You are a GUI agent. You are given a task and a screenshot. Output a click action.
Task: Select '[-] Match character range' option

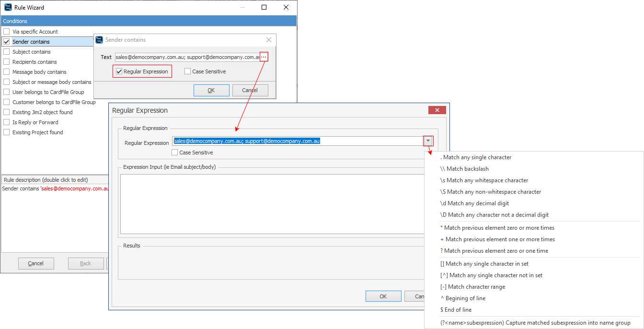[x=472, y=287]
